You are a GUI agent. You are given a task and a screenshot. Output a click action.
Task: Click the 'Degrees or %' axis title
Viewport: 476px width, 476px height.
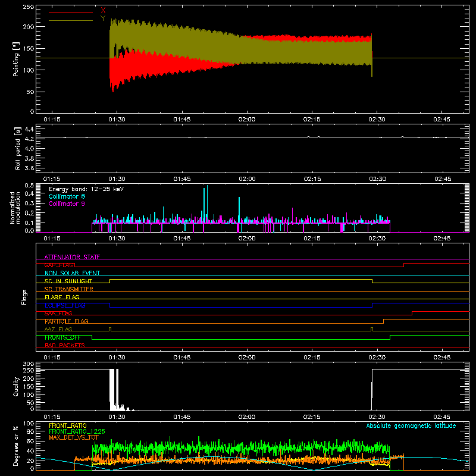pos(16,446)
